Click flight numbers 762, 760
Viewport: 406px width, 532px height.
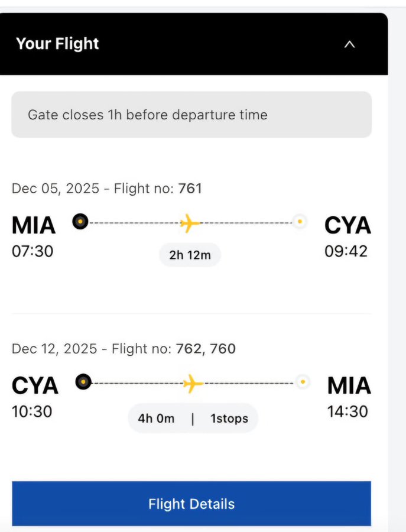(x=206, y=349)
